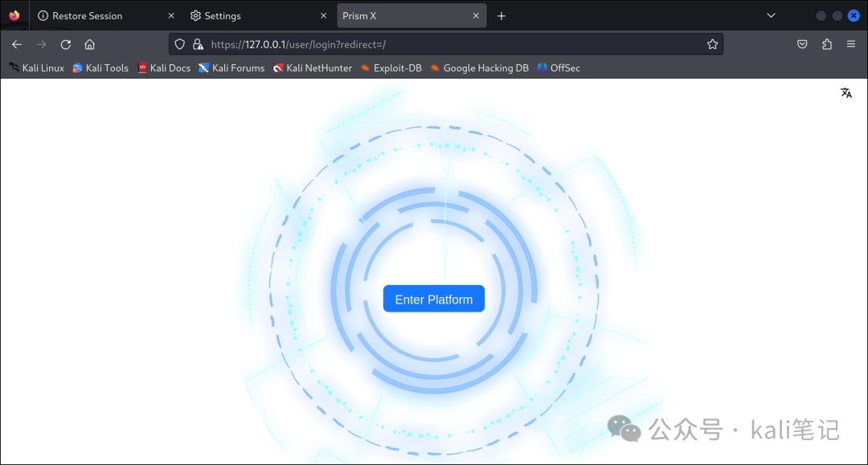This screenshot has width=868, height=465.
Task: Open the Exploit-DB bookmark
Action: (x=391, y=68)
